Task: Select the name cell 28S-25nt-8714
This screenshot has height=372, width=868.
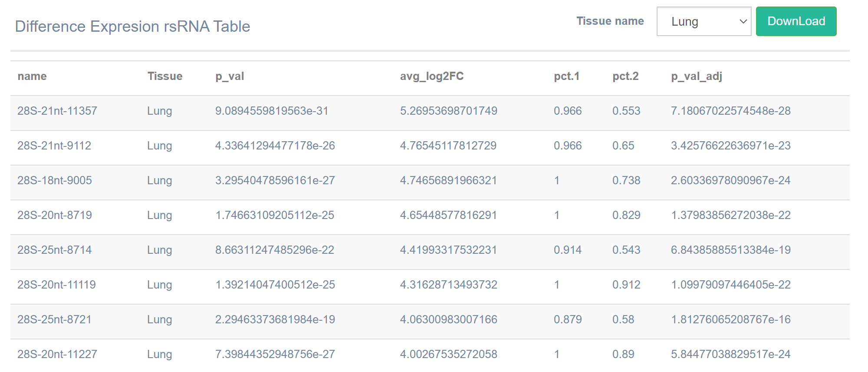Action: [x=55, y=250]
